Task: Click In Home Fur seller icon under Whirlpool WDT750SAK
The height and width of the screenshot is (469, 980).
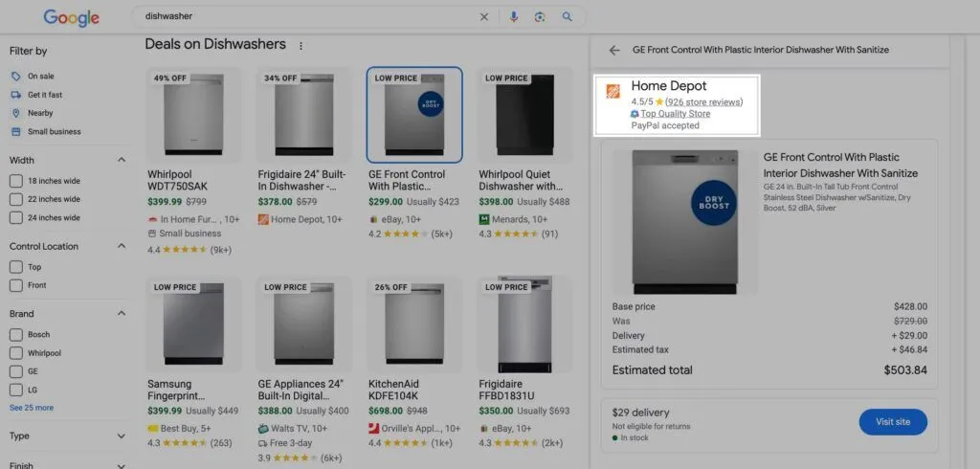Action: point(152,219)
